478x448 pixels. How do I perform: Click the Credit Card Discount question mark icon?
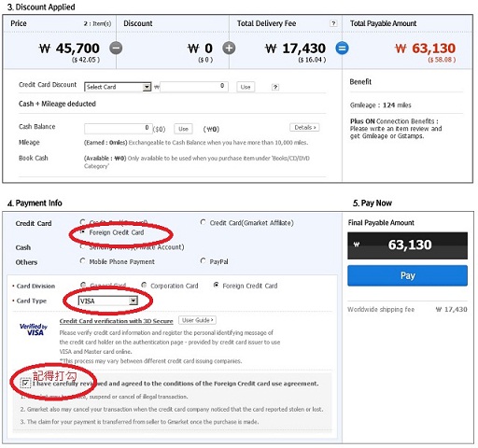click(x=275, y=87)
